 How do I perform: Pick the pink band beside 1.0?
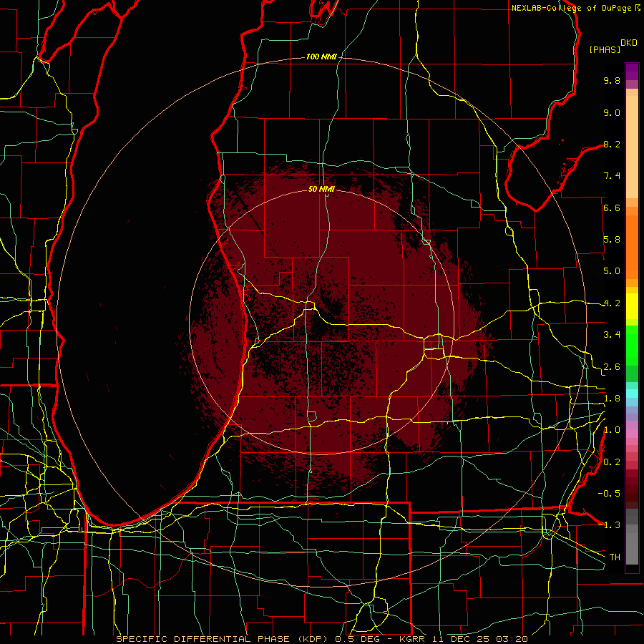(632, 434)
